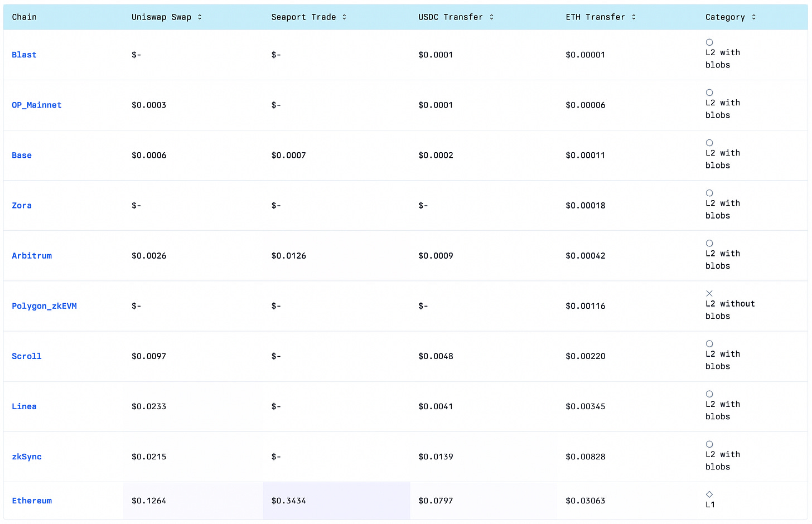Select the $0.00220 ETH Transfer cell

point(627,356)
